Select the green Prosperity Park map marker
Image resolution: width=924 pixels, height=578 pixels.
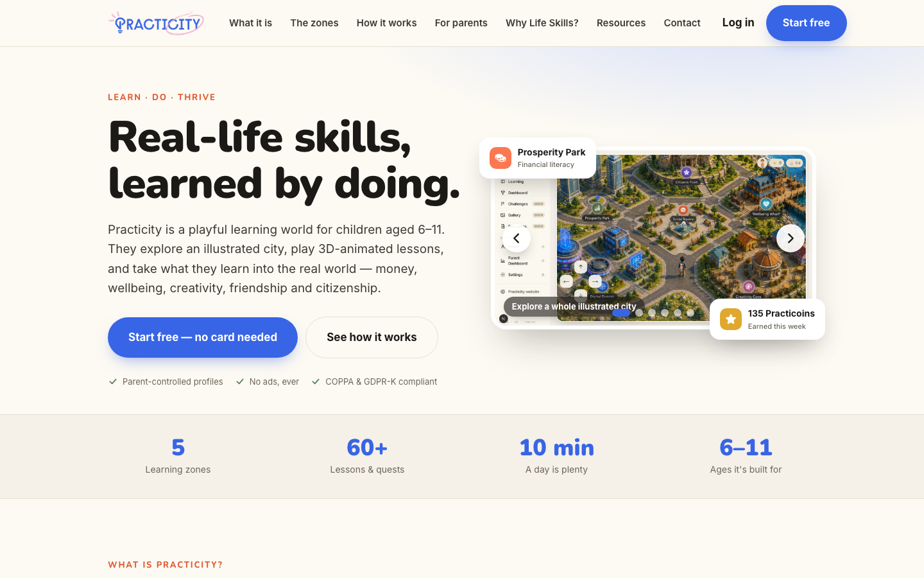point(597,208)
